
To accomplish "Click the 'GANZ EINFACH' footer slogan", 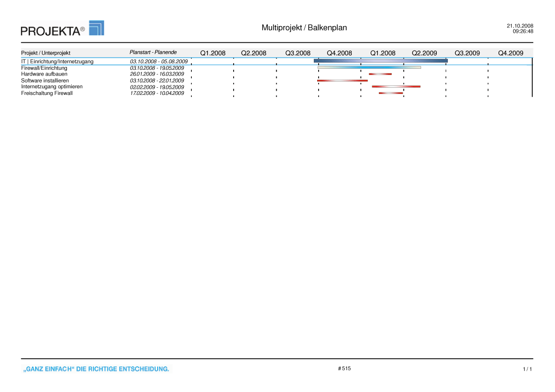I will click(x=96, y=369).
